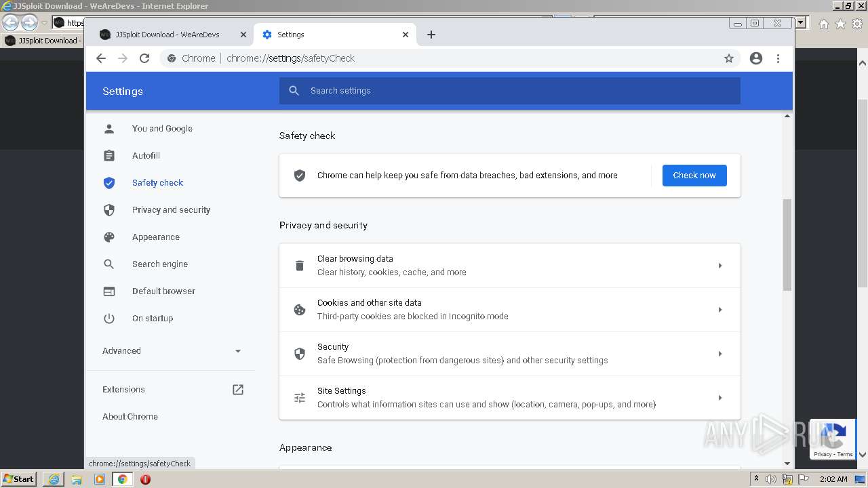Focus the Search settings input field
Viewport: 868px width, 488px height.
coord(510,91)
